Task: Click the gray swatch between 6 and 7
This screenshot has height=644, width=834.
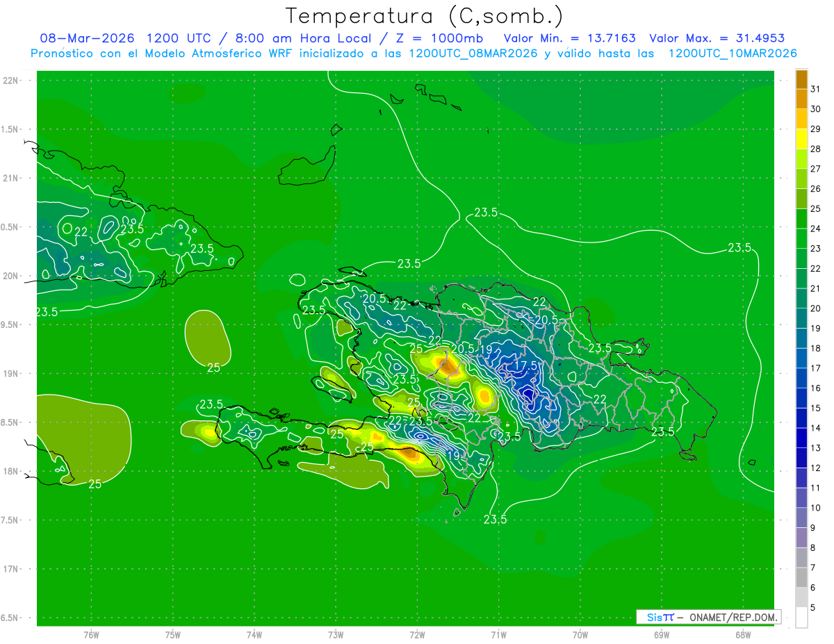Action: pyautogui.click(x=801, y=577)
